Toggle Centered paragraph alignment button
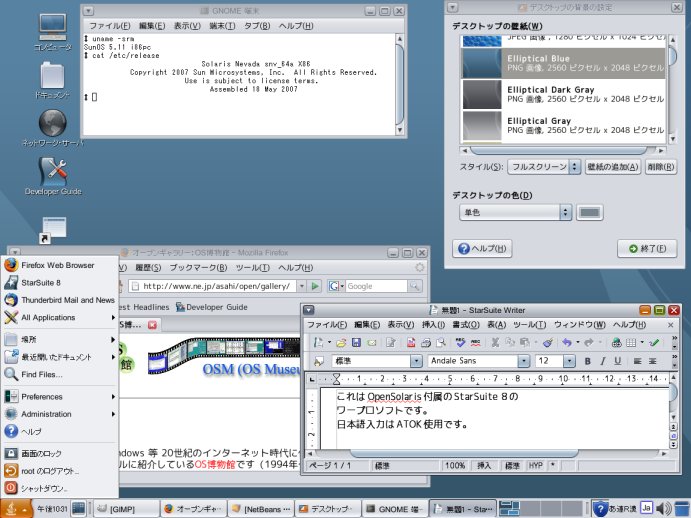 (653, 361)
